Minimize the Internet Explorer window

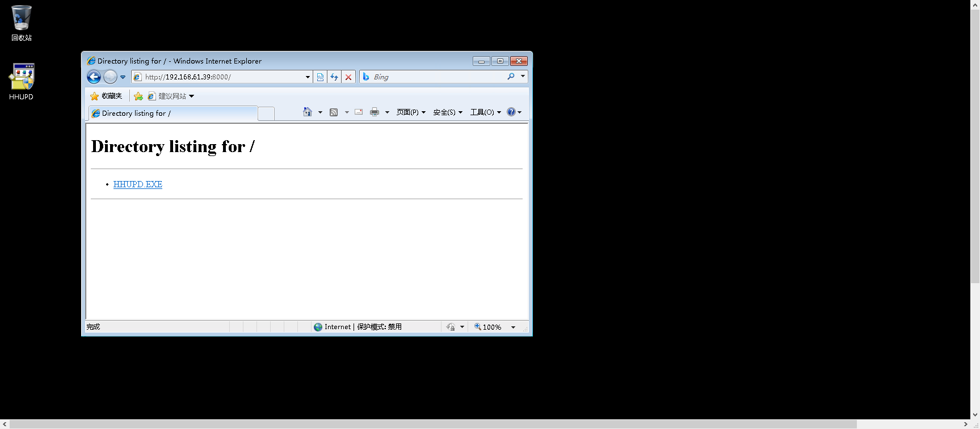coord(481,61)
